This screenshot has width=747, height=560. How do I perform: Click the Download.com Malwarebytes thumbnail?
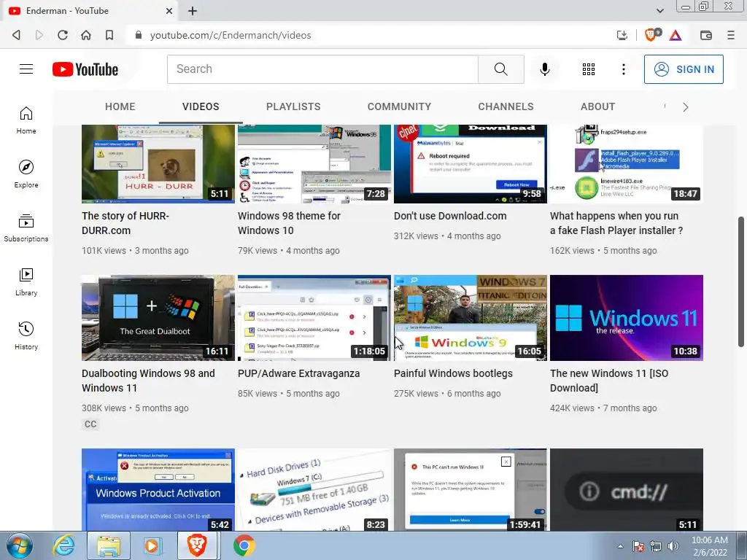pyautogui.click(x=471, y=164)
